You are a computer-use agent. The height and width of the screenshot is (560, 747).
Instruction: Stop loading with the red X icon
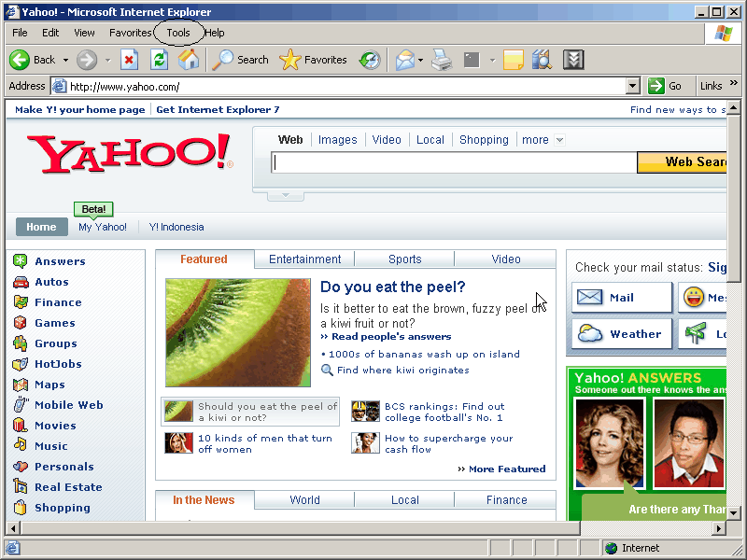pyautogui.click(x=129, y=60)
